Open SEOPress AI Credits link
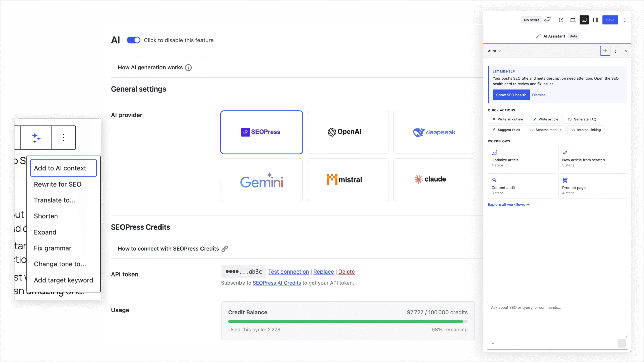Viewport: 644px width, 362px height. [x=277, y=283]
